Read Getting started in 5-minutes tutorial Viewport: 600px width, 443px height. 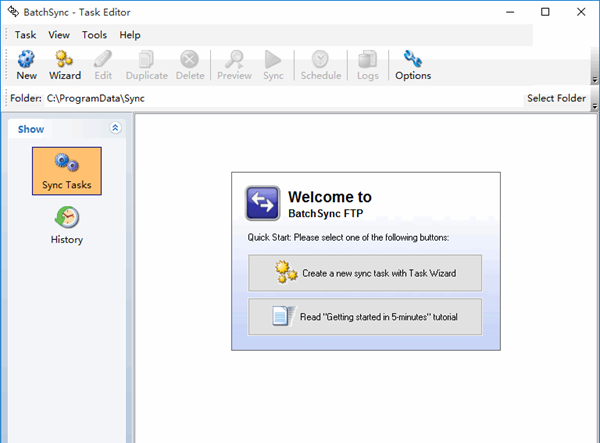coord(365,317)
